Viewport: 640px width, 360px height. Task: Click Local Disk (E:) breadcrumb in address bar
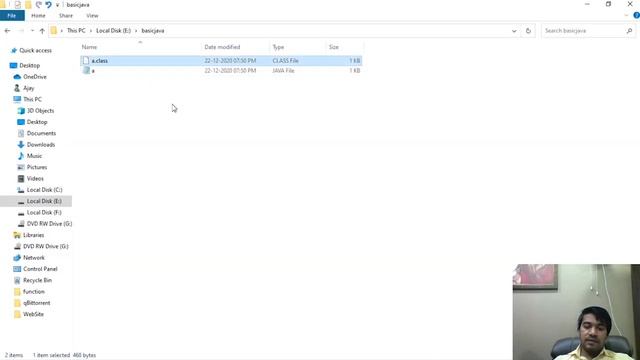coord(113,31)
